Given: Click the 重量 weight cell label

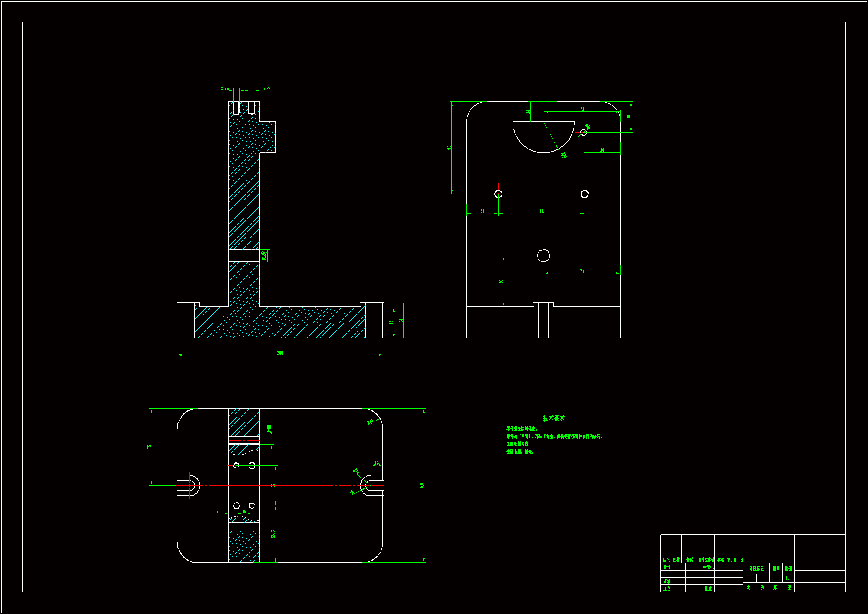Looking at the screenshot, I should (776, 569).
